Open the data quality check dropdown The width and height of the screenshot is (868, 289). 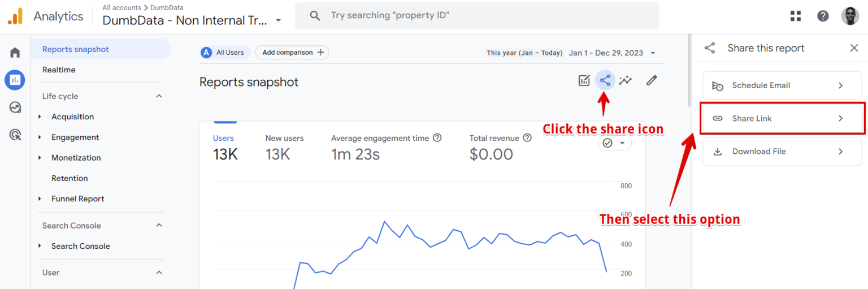(x=615, y=143)
